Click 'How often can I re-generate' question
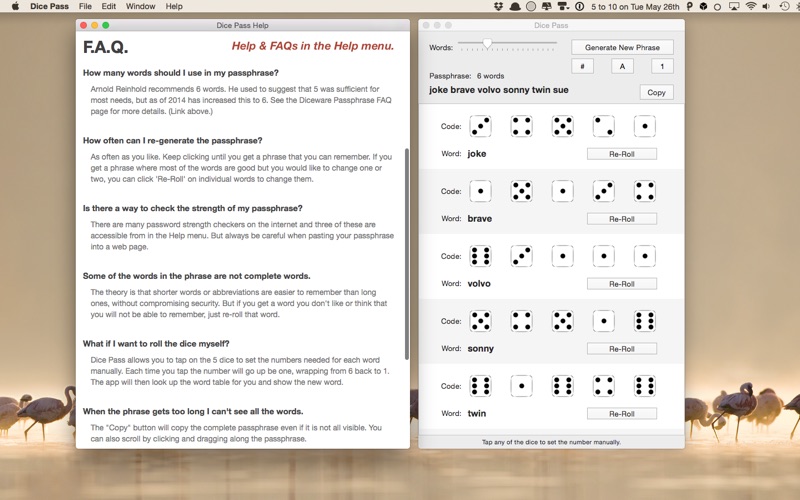This screenshot has width=800, height=500. click(172, 140)
